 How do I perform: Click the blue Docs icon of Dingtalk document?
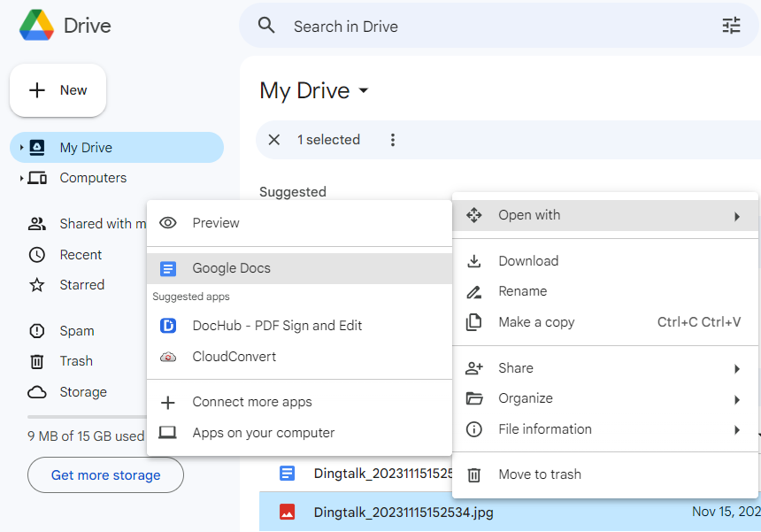287,474
